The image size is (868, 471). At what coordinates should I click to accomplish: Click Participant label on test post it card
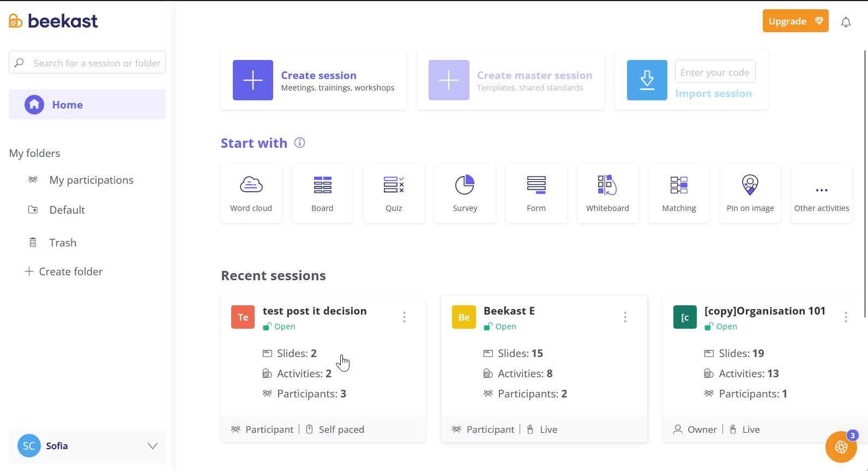coord(269,430)
